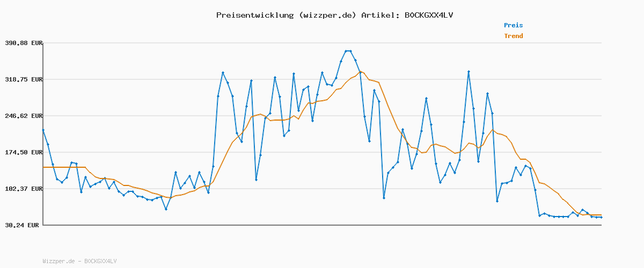
Task: Click article code B0CKGXX4LV in the bottom watermark
Action: [x=100, y=261]
